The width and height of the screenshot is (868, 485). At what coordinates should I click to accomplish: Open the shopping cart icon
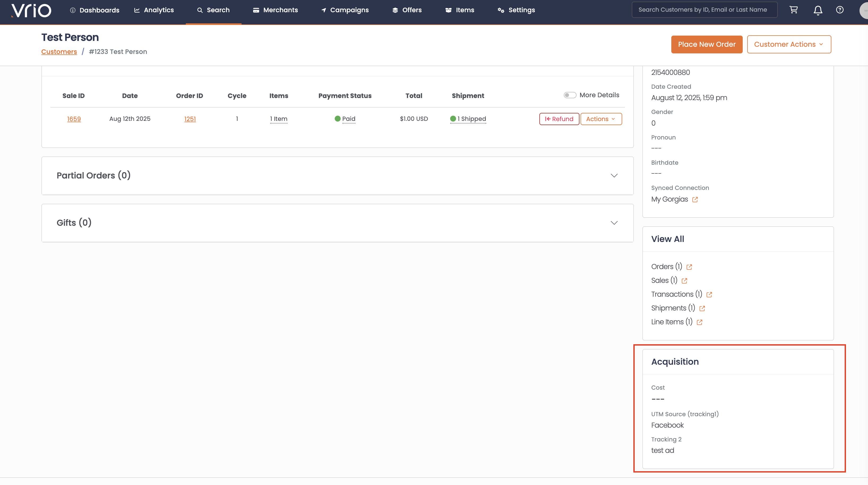(x=793, y=10)
